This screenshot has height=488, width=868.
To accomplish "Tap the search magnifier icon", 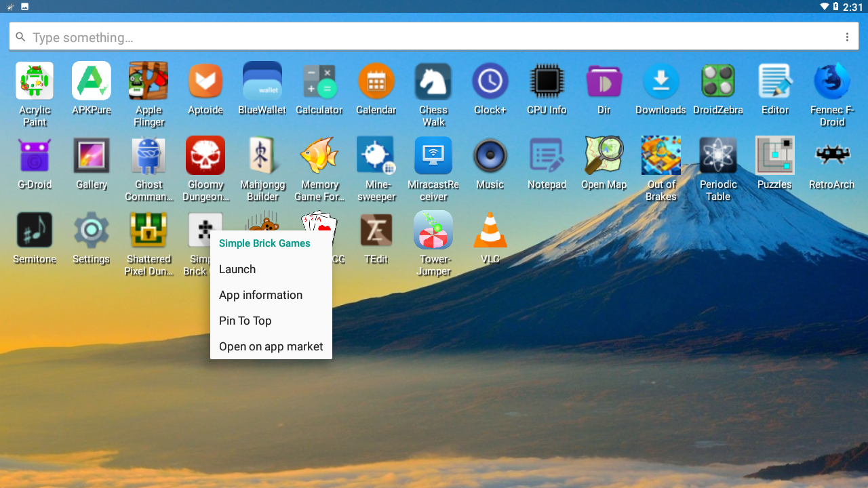I will coord(21,37).
